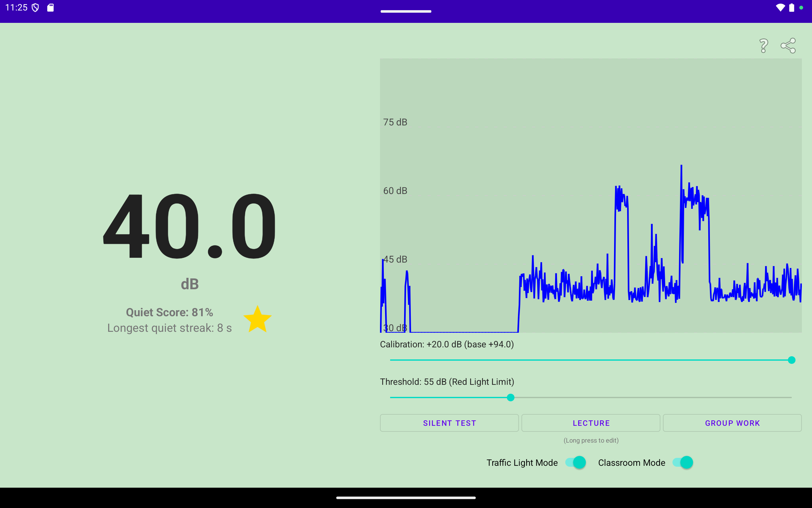This screenshot has height=508, width=812.
Task: Click 'Longest quiet streak: 8 s' text
Action: click(169, 328)
